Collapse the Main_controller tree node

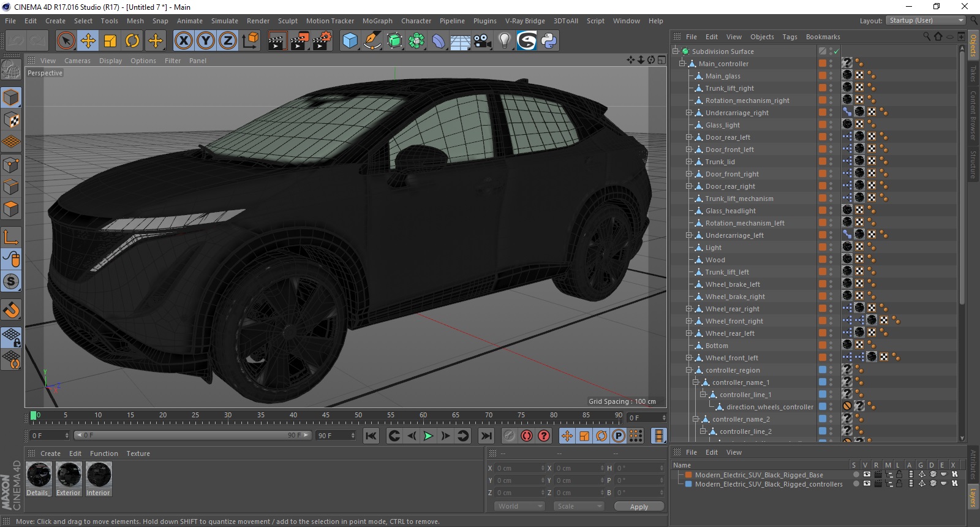[x=682, y=64]
